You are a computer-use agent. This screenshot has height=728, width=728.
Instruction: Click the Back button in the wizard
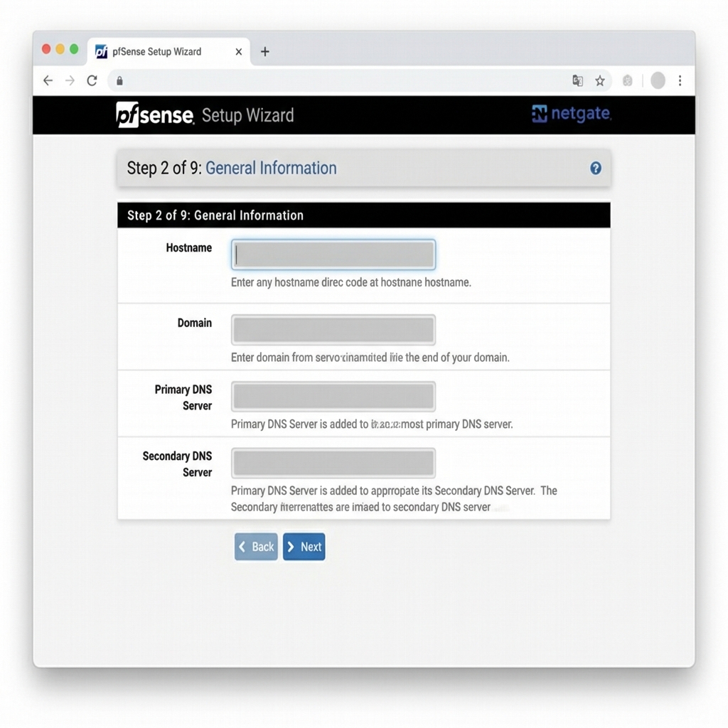[x=255, y=547]
